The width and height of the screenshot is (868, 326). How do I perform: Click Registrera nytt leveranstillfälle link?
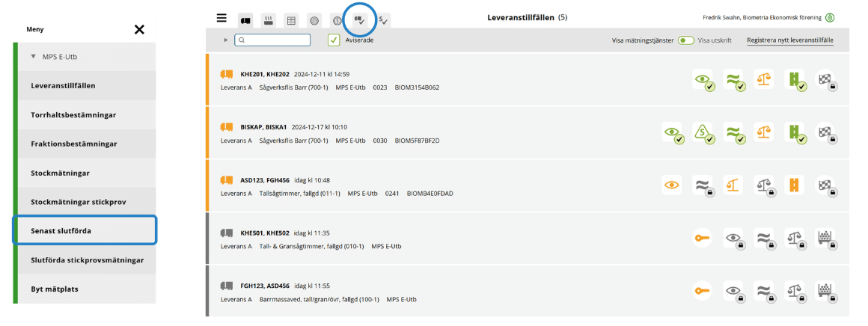tap(790, 40)
